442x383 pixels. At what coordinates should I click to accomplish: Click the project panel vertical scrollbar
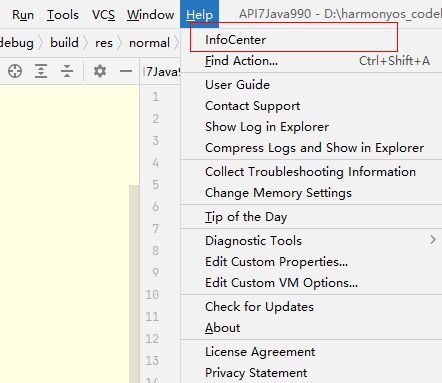point(134,283)
